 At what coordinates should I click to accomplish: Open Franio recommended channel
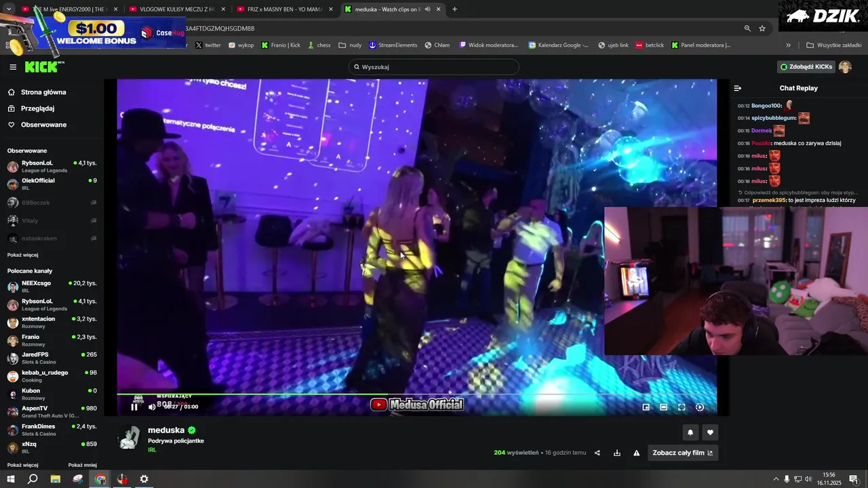pos(52,340)
